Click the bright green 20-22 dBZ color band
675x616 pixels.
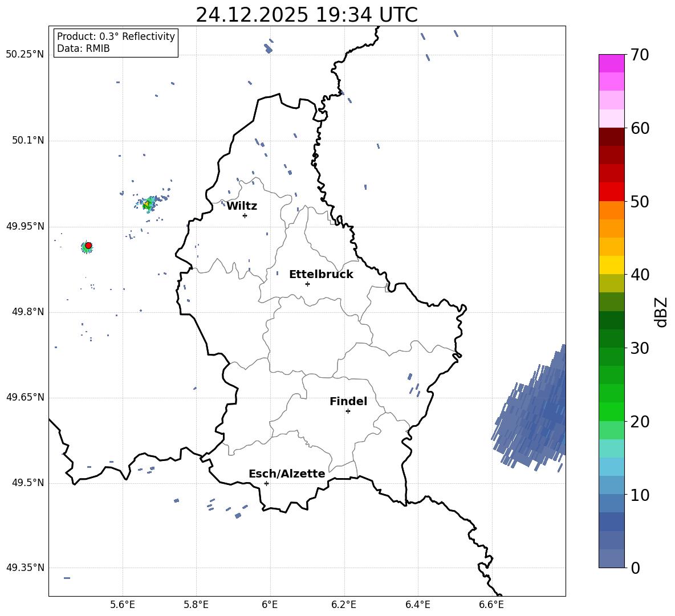611,411
